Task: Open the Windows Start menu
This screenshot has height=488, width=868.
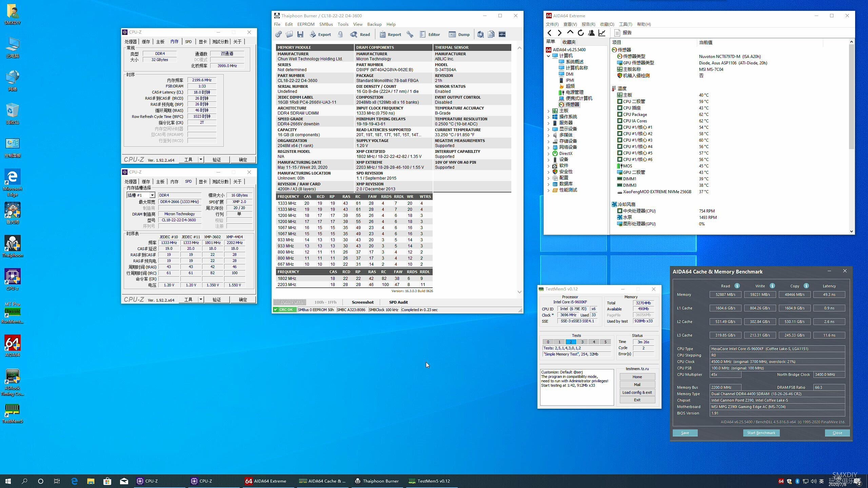Action: (8, 481)
